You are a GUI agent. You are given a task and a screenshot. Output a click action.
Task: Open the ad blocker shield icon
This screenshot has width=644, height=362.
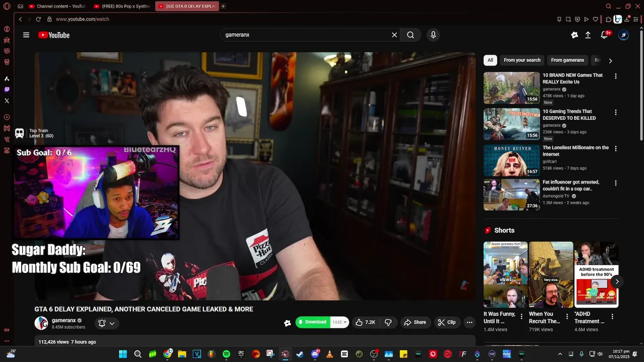(x=577, y=19)
